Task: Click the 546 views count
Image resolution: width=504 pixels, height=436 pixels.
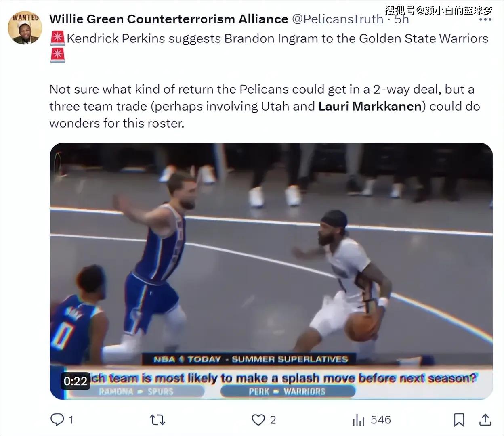Action: (381, 420)
